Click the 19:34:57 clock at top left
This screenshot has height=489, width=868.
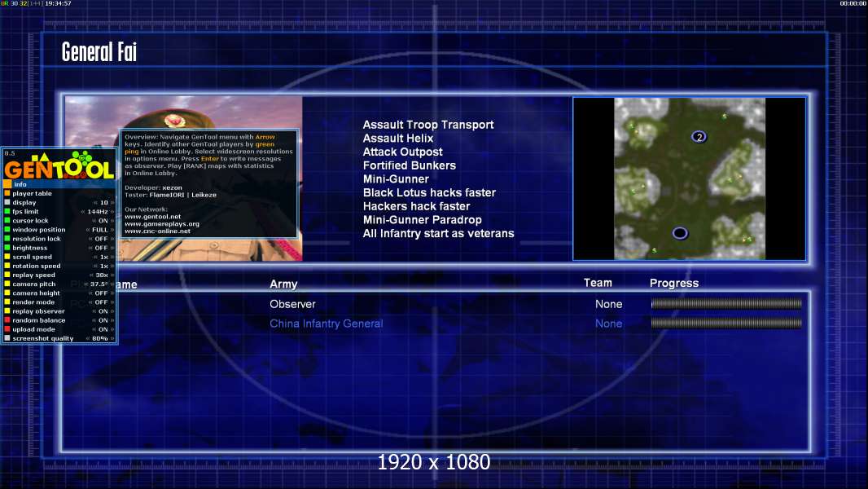58,3
